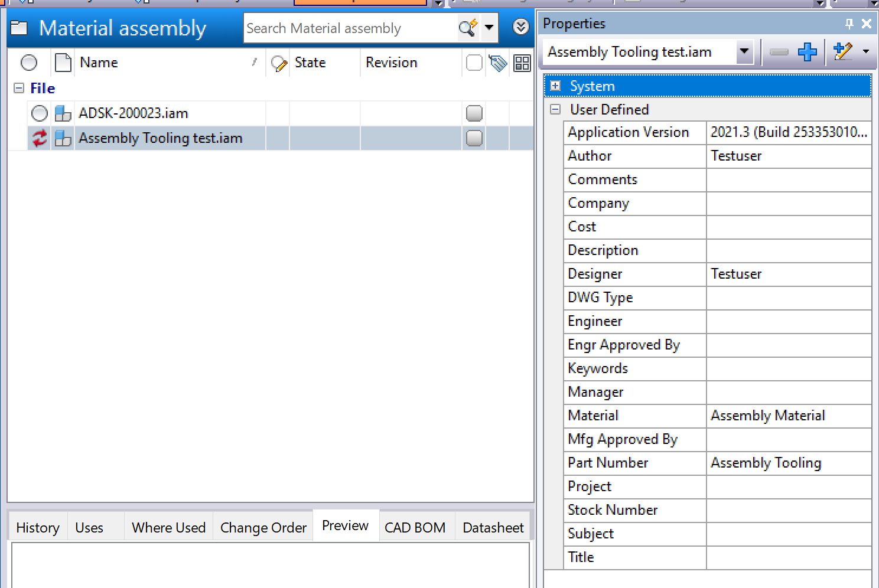Screen dimensions: 879x588
Task: Click the minus icon to remove a property
Action: point(779,52)
